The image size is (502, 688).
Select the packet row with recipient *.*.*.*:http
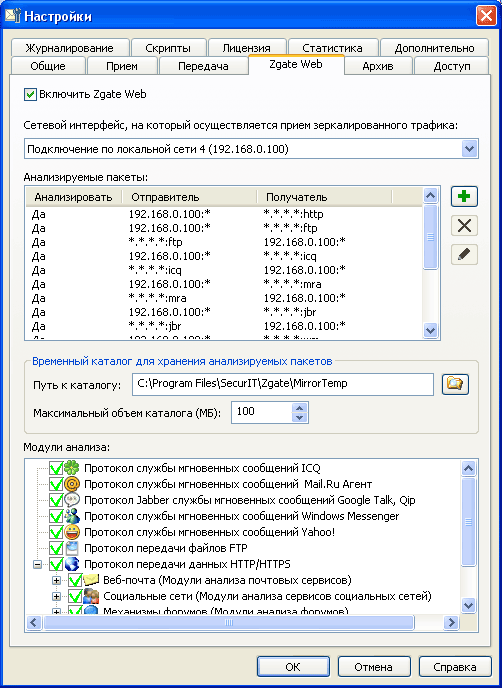pyautogui.click(x=224, y=214)
